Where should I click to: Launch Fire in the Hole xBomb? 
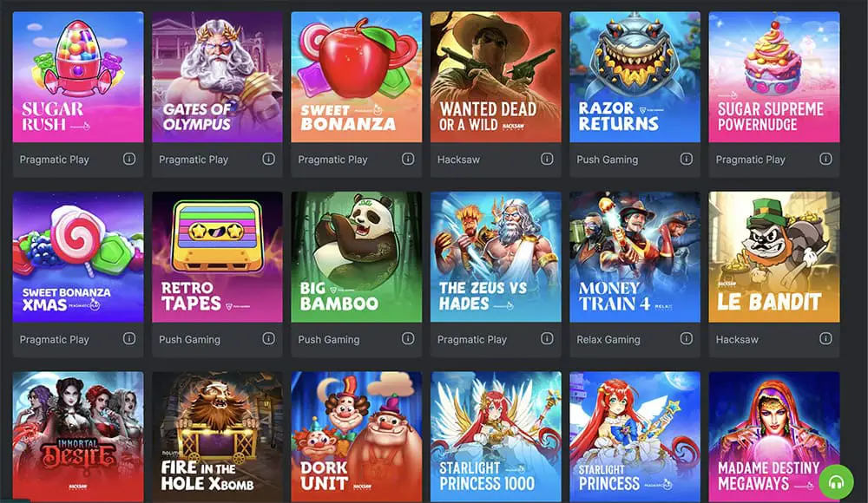[217, 437]
